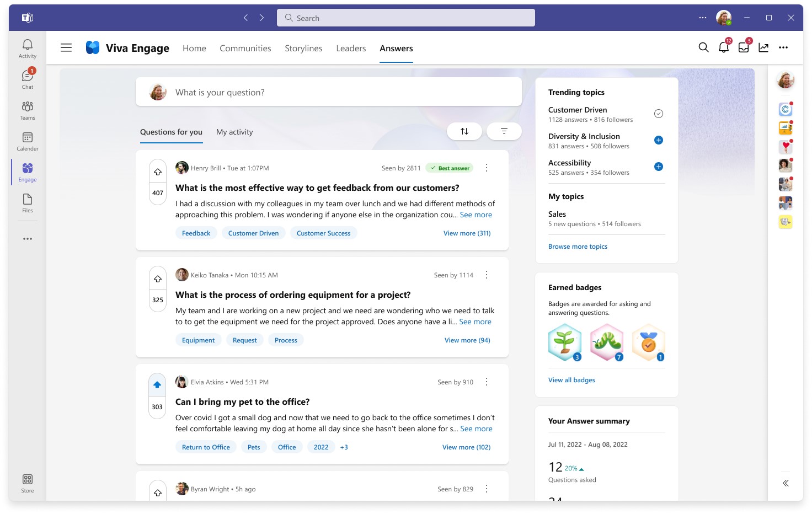Open the Viva Engage search magnifier
This screenshot has height=514, width=812.
[x=703, y=47]
